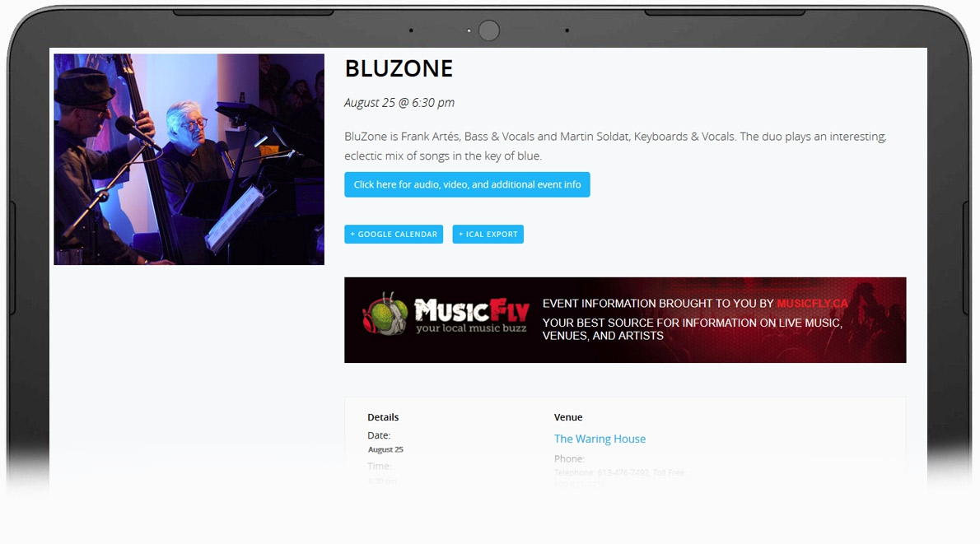Select the Details section heading
The width and height of the screenshot is (980, 544).
coord(383,417)
